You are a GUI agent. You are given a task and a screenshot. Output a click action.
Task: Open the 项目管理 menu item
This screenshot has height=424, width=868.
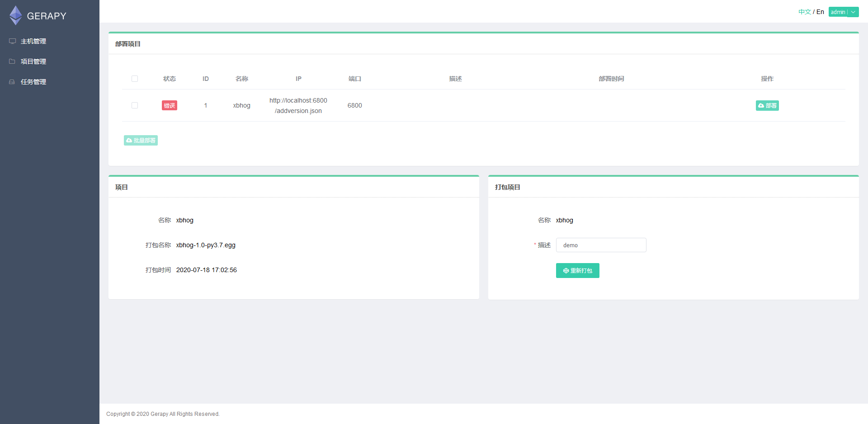click(50, 61)
